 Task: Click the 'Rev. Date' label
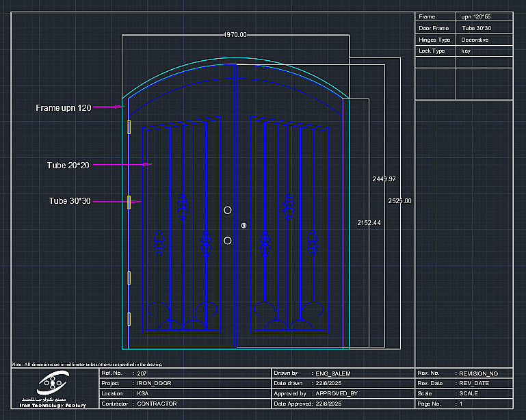click(x=430, y=383)
